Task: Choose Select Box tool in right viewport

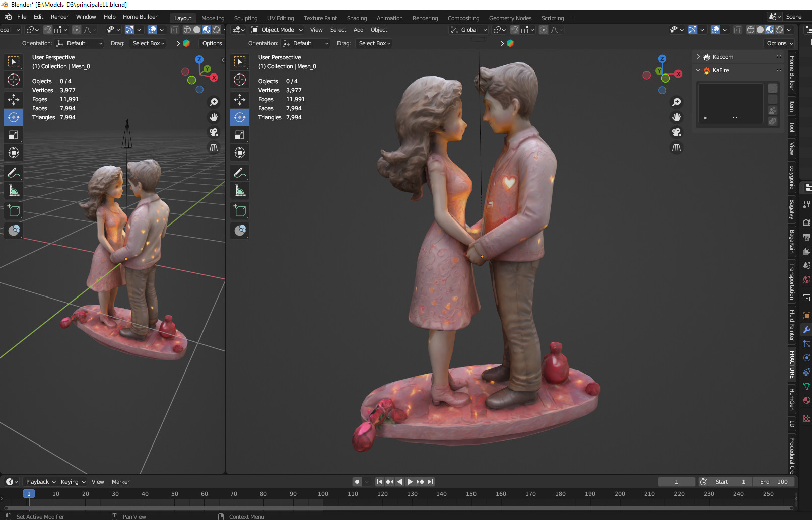Action: pos(240,62)
